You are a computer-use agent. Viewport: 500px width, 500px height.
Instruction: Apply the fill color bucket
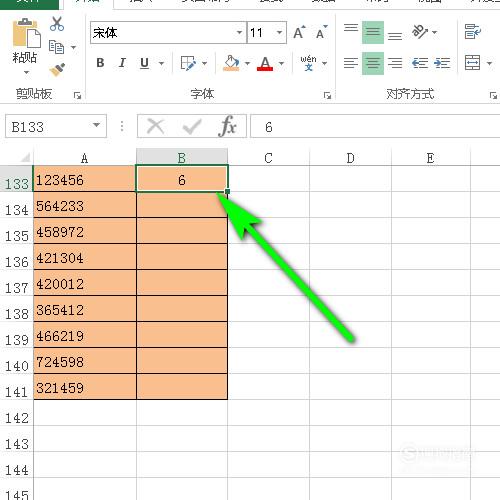pyautogui.click(x=231, y=63)
